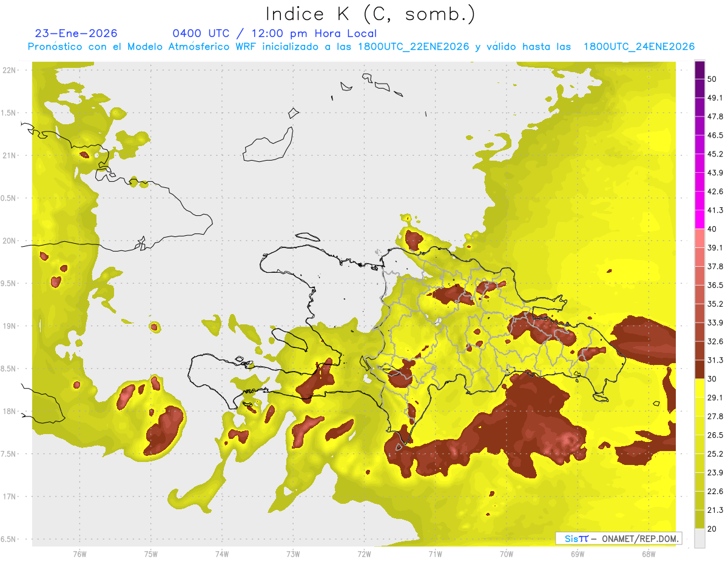Screen dimensions: 728x562
Task: Click the "22N" latitude label
Action: coord(10,70)
